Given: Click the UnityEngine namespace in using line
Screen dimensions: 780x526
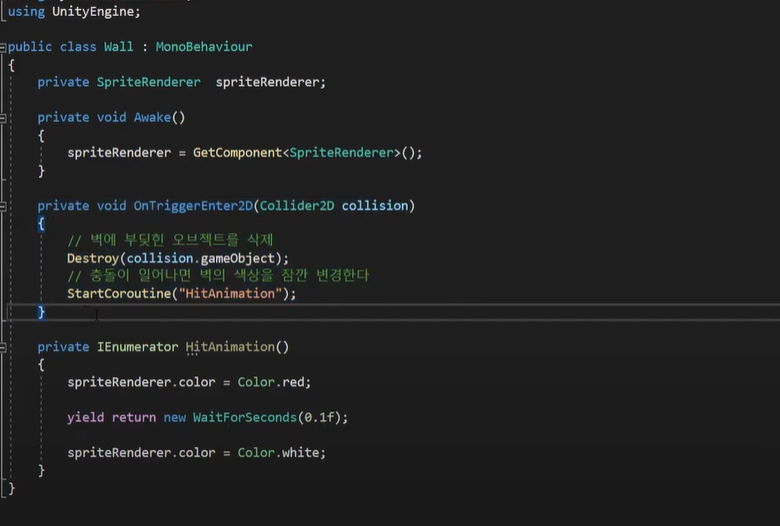Looking at the screenshot, I should pyautogui.click(x=93, y=11).
